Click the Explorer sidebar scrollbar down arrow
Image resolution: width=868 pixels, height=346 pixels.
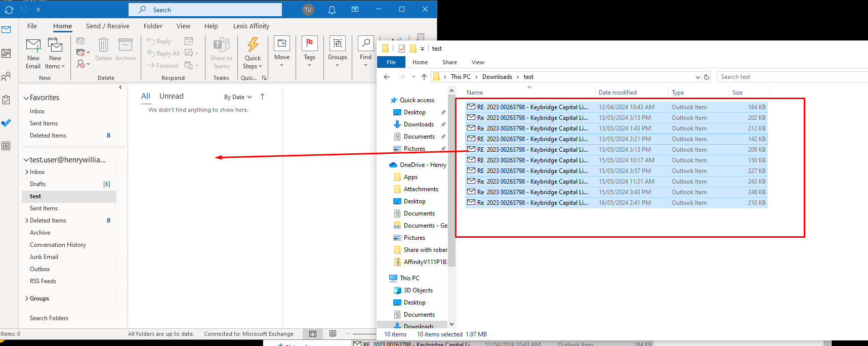(x=451, y=324)
